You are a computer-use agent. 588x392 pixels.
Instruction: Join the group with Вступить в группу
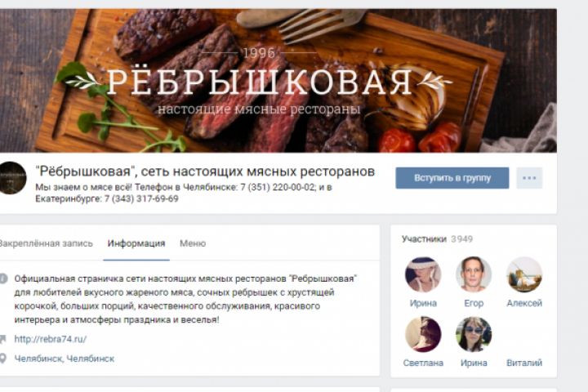(x=452, y=178)
